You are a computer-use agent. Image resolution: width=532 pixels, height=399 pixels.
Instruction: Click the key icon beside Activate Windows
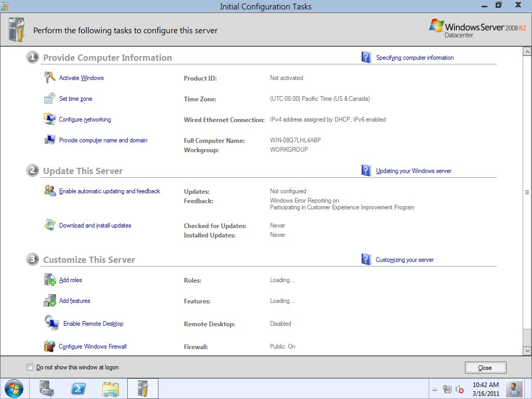pyautogui.click(x=50, y=78)
